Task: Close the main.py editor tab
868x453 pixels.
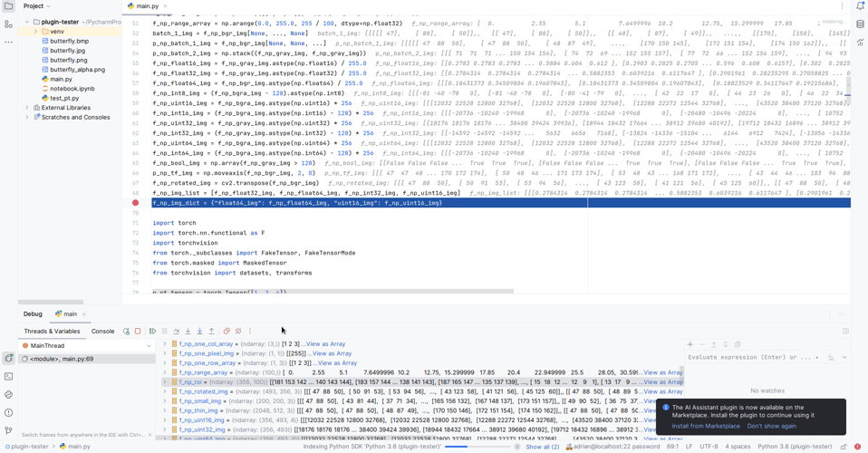Action: [166, 6]
